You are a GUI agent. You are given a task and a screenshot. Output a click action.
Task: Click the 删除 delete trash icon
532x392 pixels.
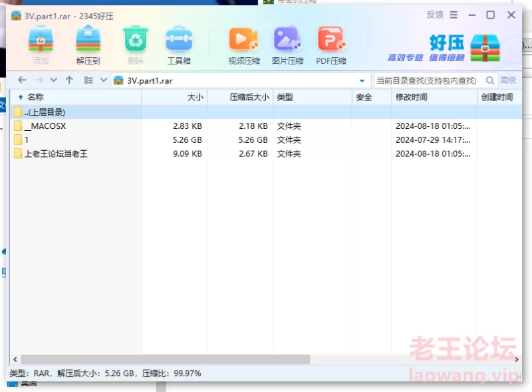[x=136, y=39]
